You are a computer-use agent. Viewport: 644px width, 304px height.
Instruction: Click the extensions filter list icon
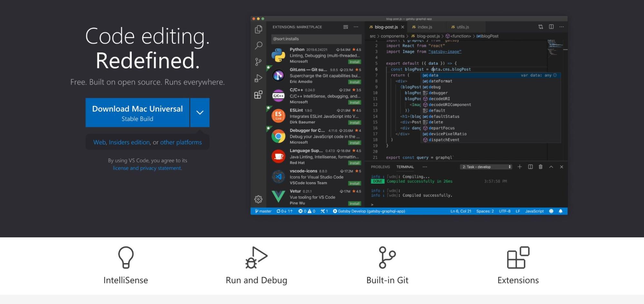(x=346, y=27)
